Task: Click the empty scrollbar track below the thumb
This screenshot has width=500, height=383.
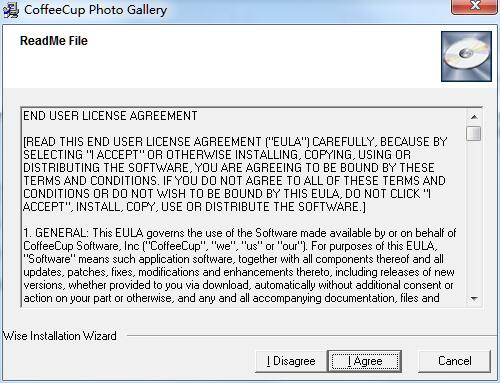Action: (x=474, y=217)
